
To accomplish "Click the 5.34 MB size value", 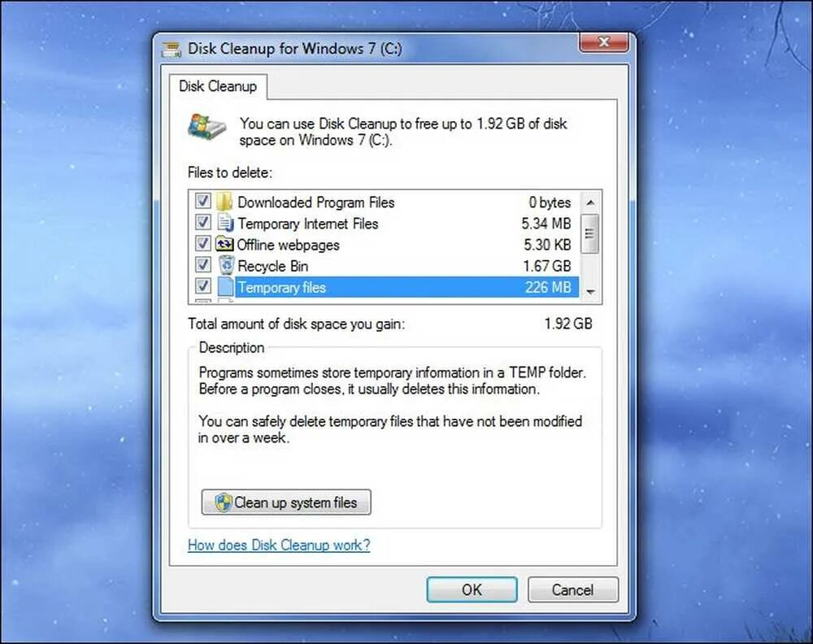I will click(x=546, y=224).
